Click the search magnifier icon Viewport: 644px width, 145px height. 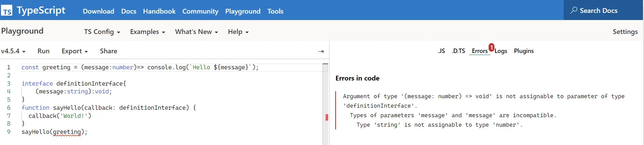click(x=574, y=10)
